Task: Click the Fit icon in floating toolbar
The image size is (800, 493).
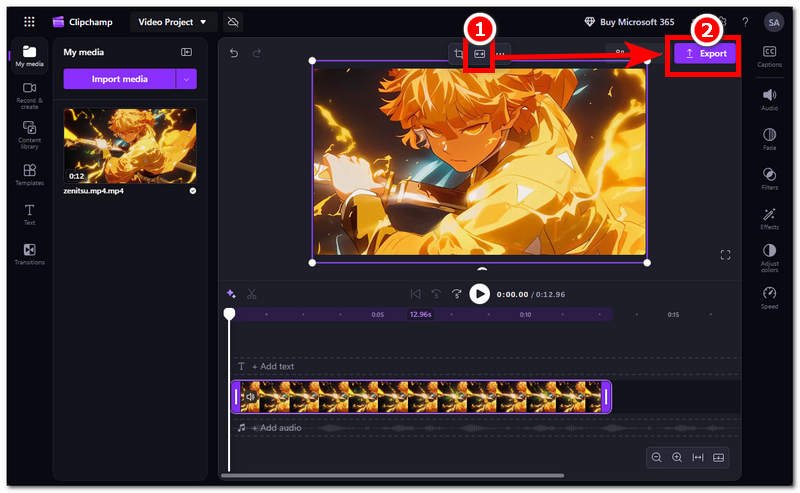Action: (480, 54)
